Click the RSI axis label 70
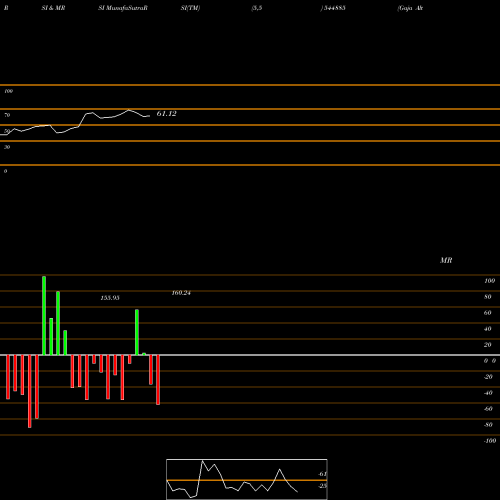The image size is (500, 500). click(x=7, y=115)
